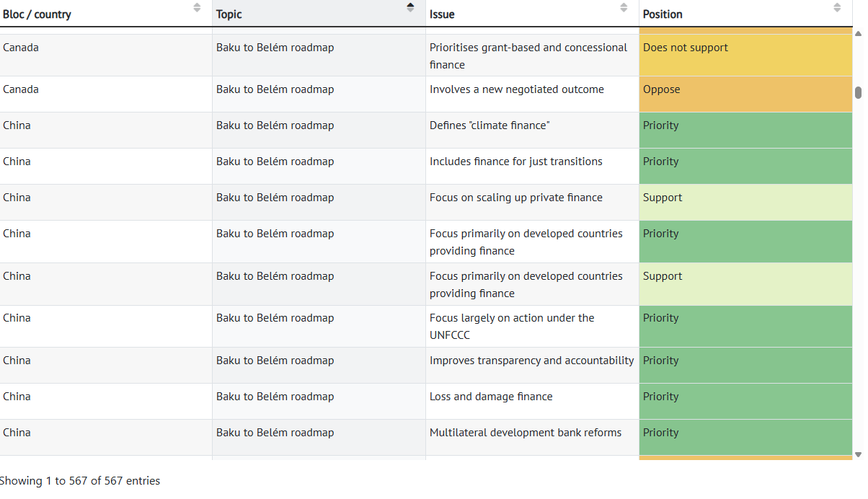Click the "Bloc / country" header label
The height and width of the screenshot is (499, 868).
pos(37,14)
